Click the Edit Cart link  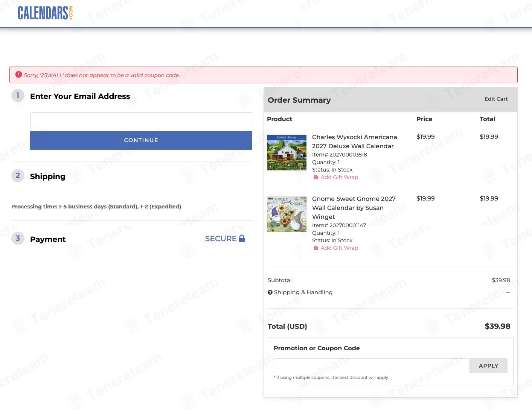click(496, 99)
